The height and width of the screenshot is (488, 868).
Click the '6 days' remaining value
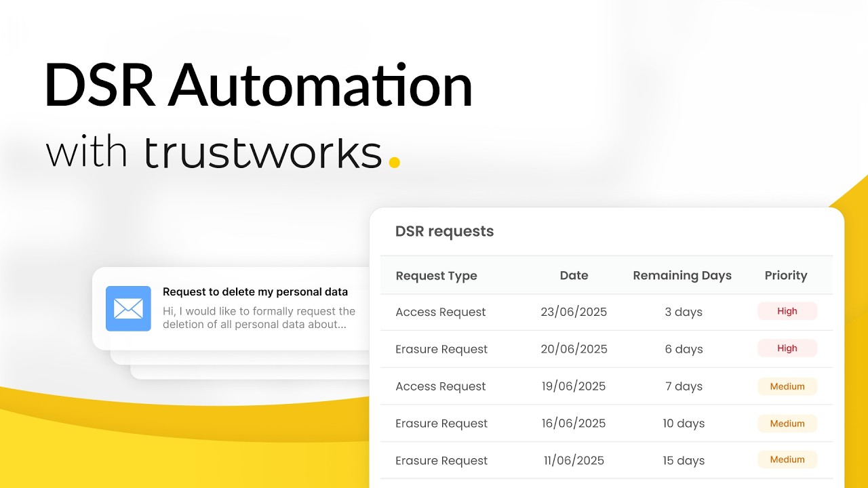coord(683,349)
